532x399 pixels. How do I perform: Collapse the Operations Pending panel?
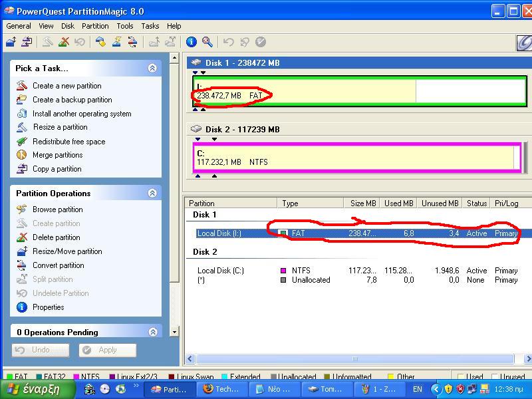click(153, 332)
